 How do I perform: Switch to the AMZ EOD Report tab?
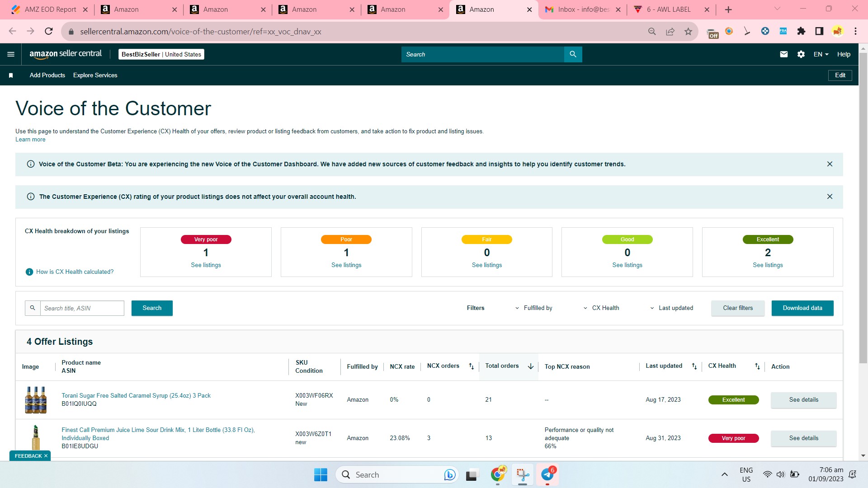click(x=50, y=9)
